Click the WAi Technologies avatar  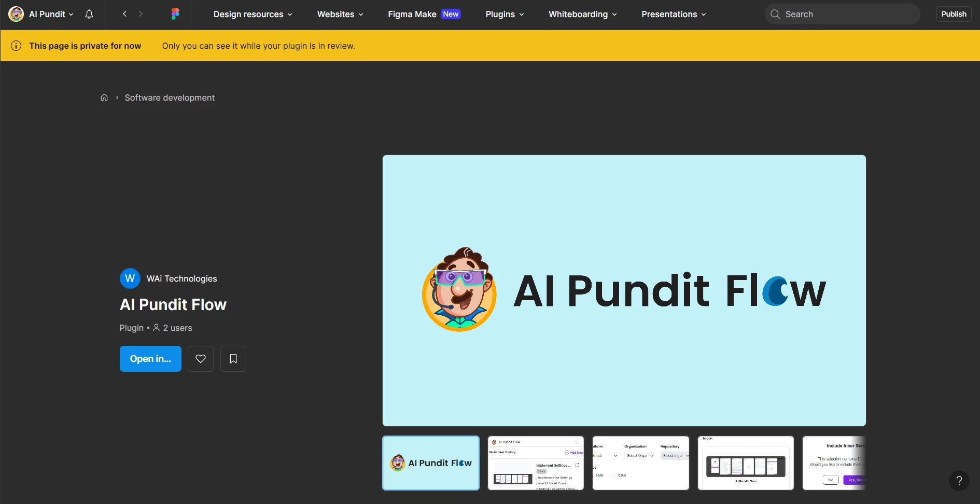pos(130,278)
